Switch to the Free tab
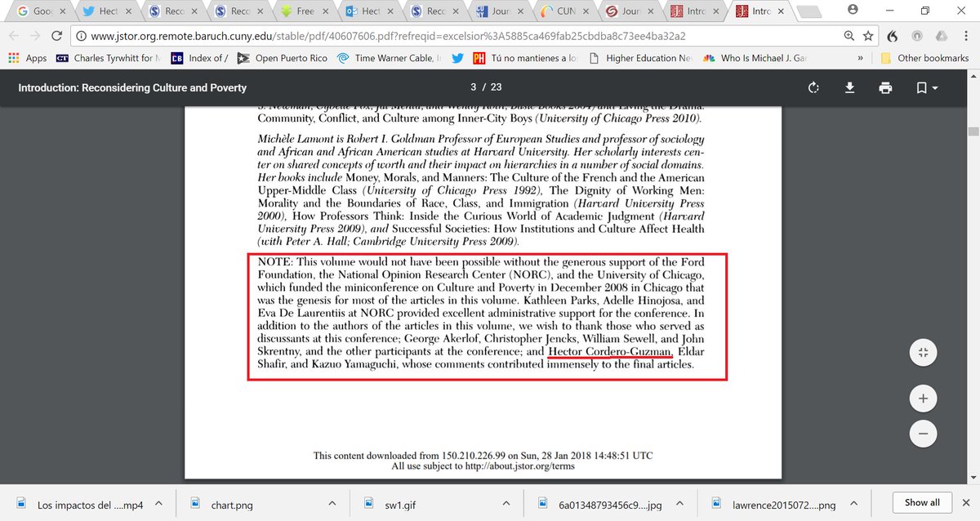 [305, 12]
